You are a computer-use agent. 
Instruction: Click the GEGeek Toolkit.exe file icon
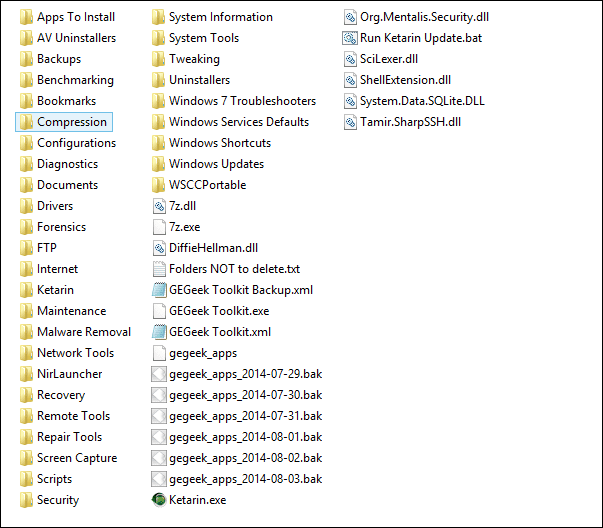tap(159, 311)
